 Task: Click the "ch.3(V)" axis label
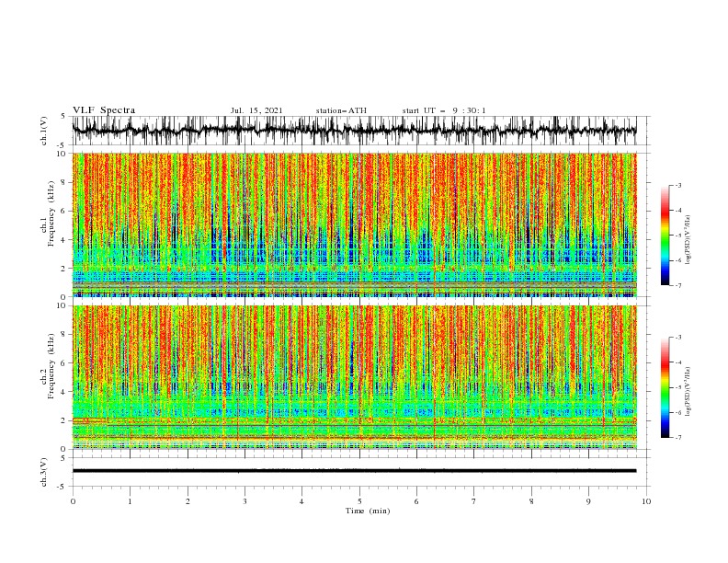[x=44, y=473]
